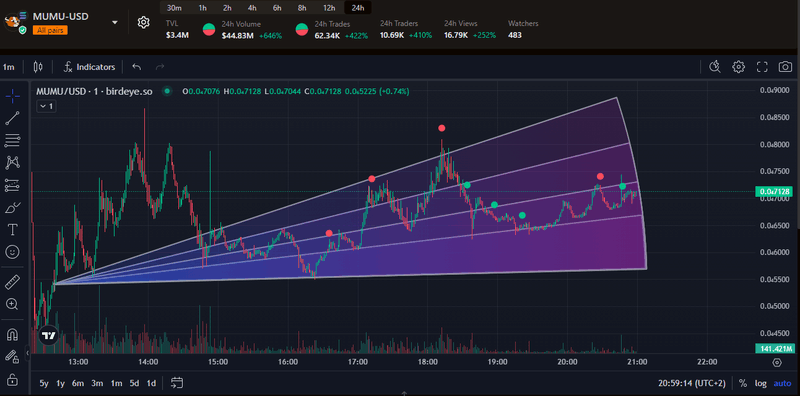
Task: Undo the last chart action
Action: pyautogui.click(x=136, y=67)
